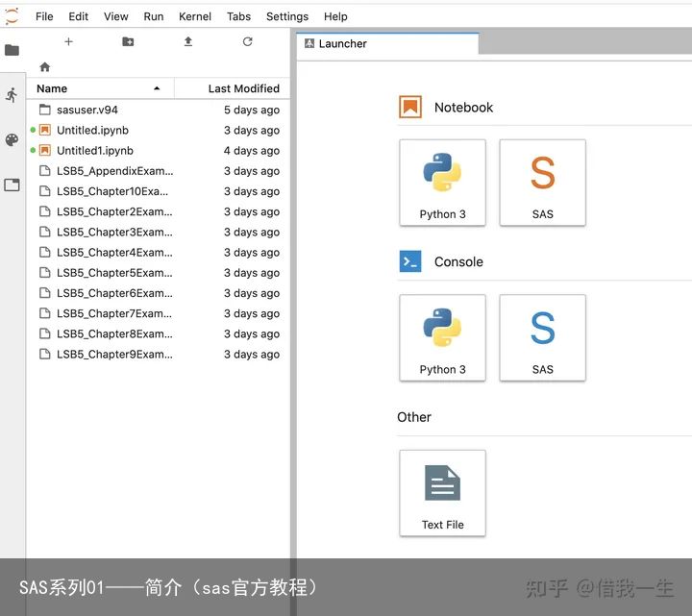Click the Notebook section icon
The height and width of the screenshot is (616, 692).
click(x=410, y=107)
